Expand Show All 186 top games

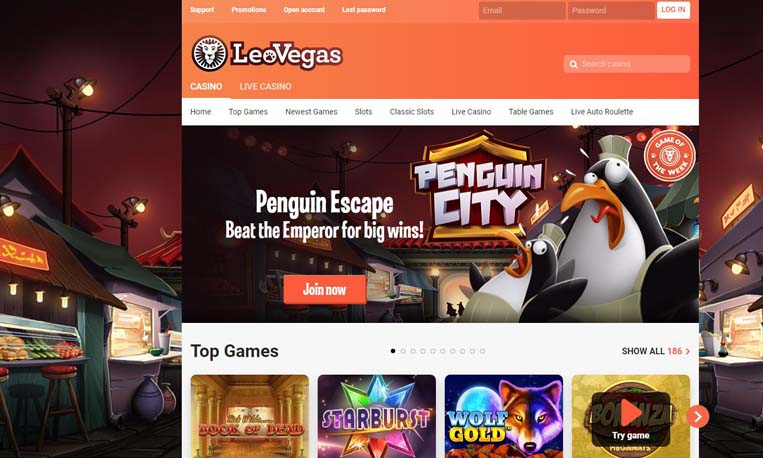[x=655, y=351]
